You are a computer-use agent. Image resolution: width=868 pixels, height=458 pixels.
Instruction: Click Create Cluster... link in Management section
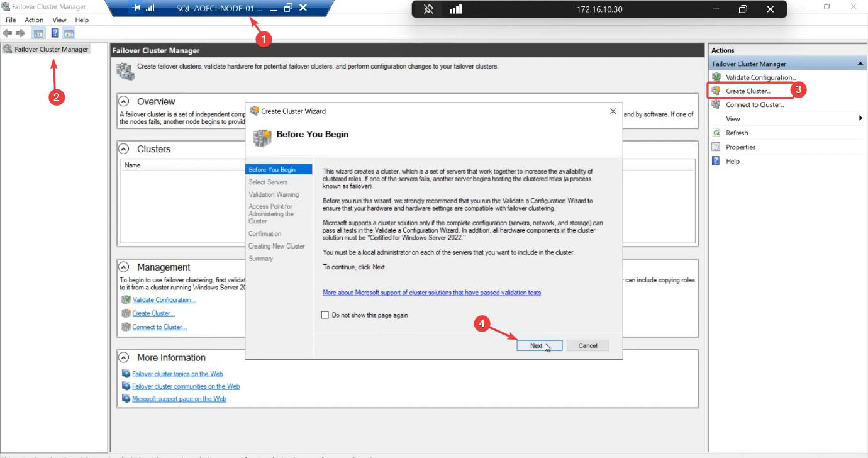[x=153, y=313]
